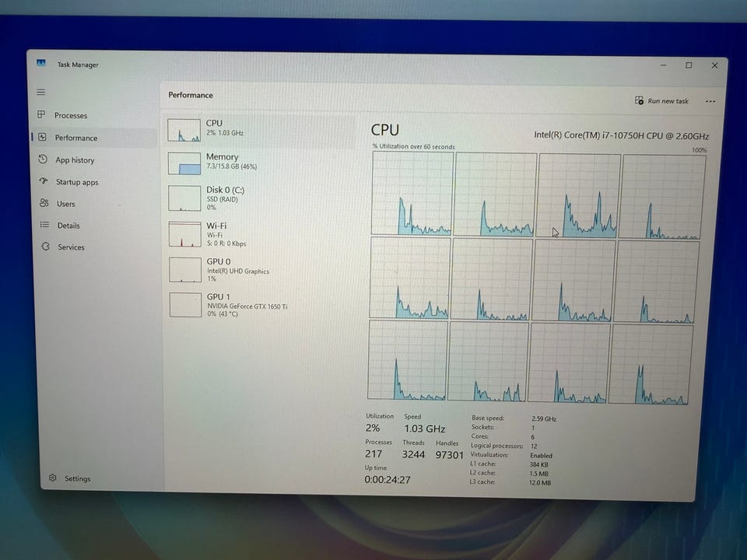Click the NVIDIA GeForce GTX 1650 Ti label
This screenshot has width=747, height=560.
point(247,306)
